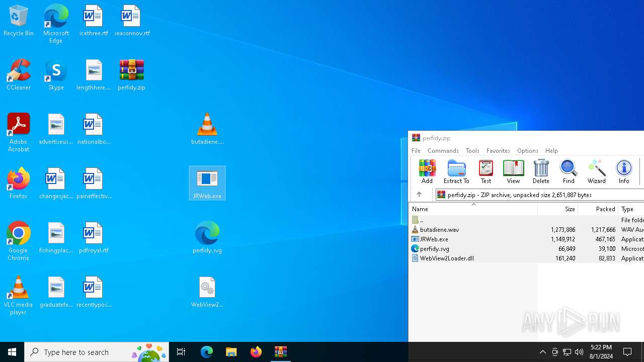Open the File menu in WinRAR
The image size is (644, 362).
tap(416, 151)
